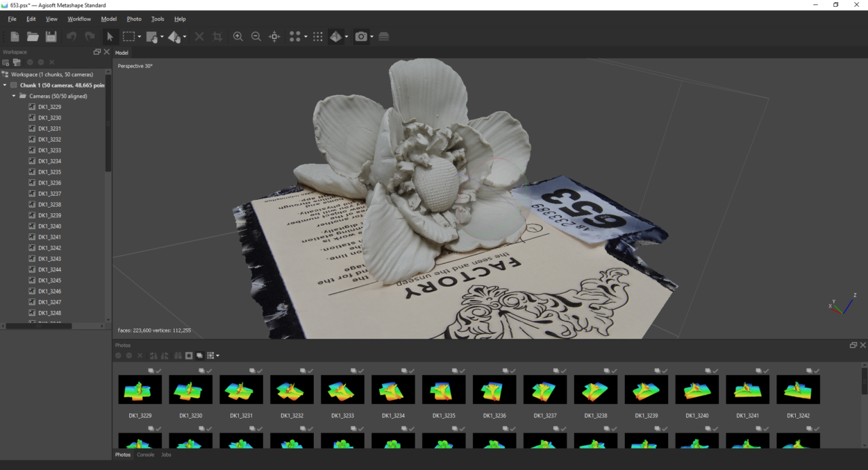Uncheck the camera checkmark on DK1_3229 thumbnail
The width and height of the screenshot is (868, 470).
click(x=158, y=370)
